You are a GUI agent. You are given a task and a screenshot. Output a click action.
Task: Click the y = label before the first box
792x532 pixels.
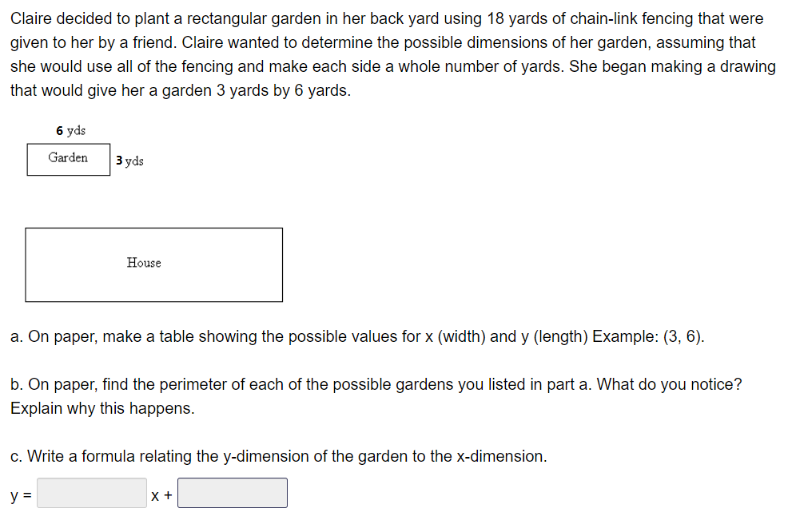(x=21, y=495)
